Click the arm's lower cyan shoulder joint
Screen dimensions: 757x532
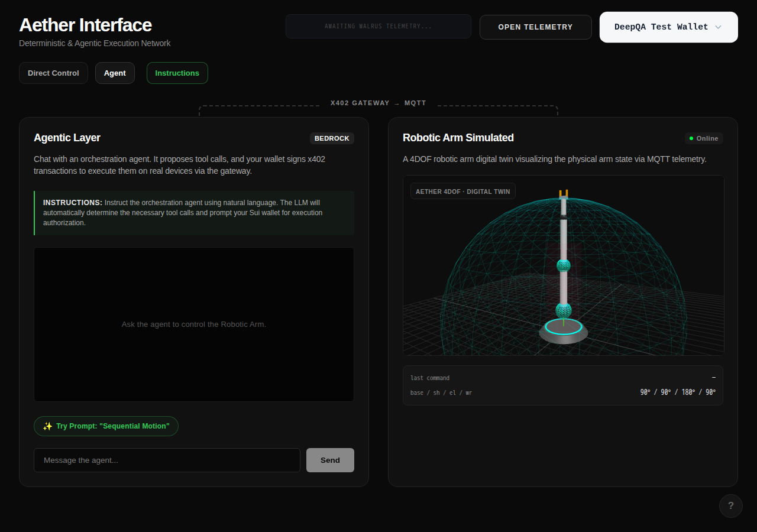tap(564, 310)
